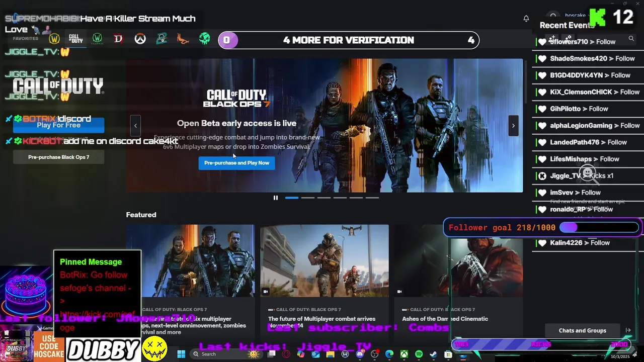Open Xbox app from taskbar
The image size is (644, 362).
(404, 354)
